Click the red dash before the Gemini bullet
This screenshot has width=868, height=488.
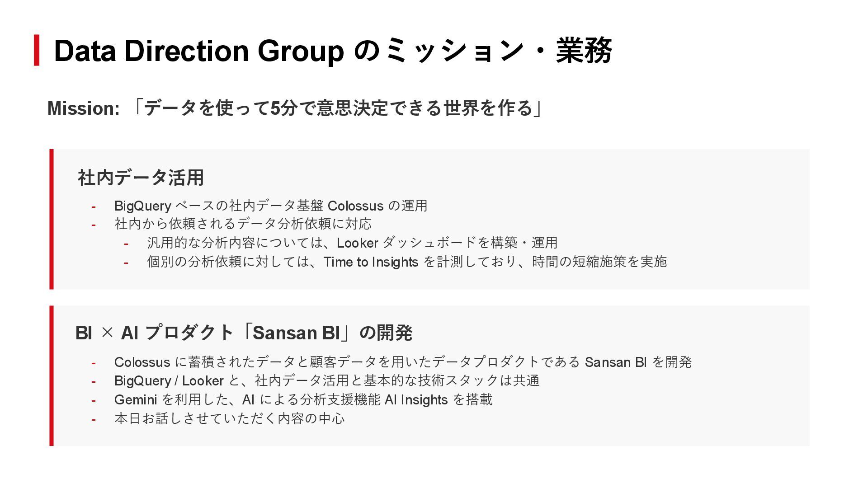[x=94, y=400]
